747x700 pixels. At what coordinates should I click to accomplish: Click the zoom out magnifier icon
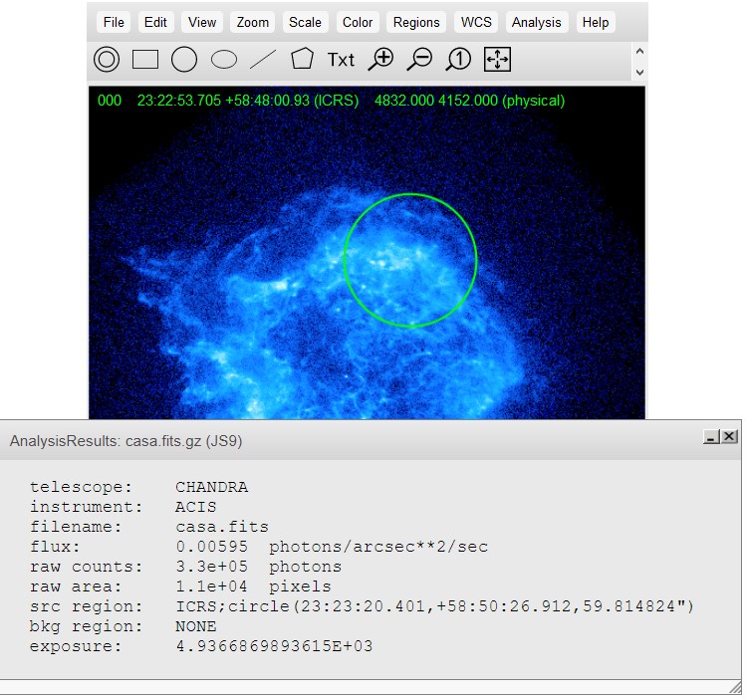tap(419, 60)
